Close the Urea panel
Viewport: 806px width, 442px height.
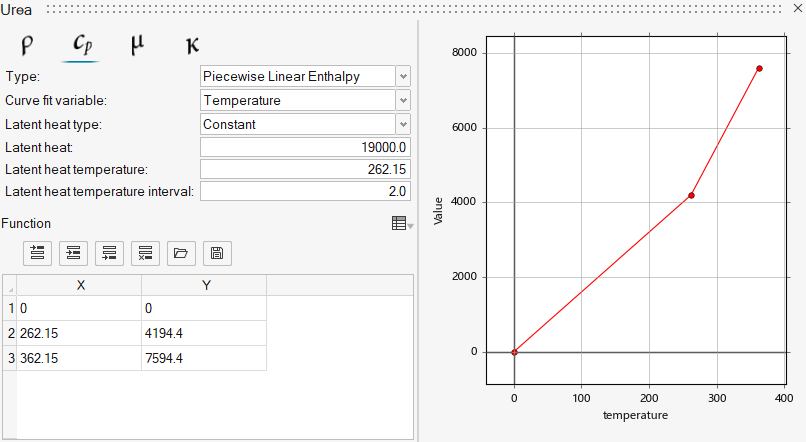coord(796,8)
